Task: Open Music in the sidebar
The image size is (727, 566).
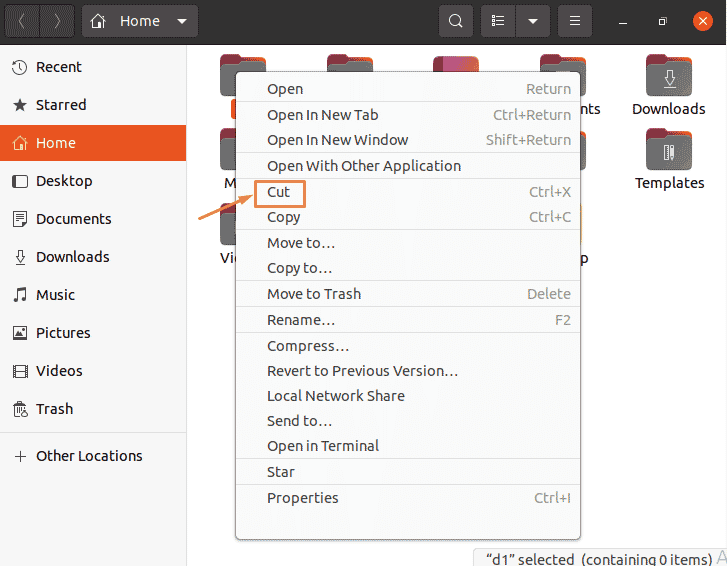Action: (x=93, y=295)
